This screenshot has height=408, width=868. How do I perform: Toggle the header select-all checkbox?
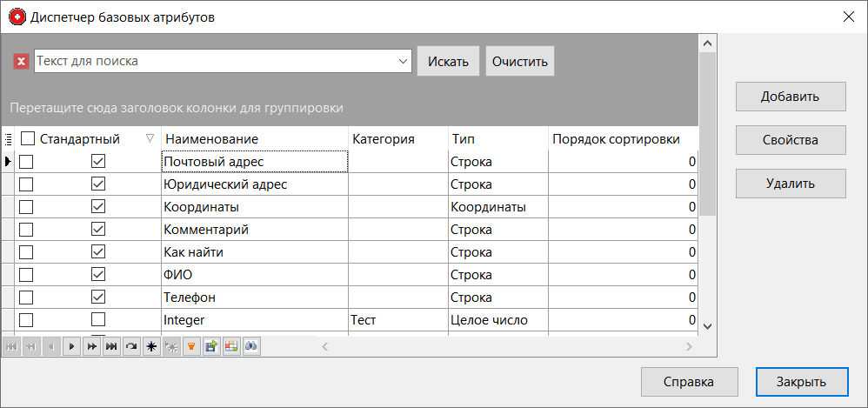[28, 139]
